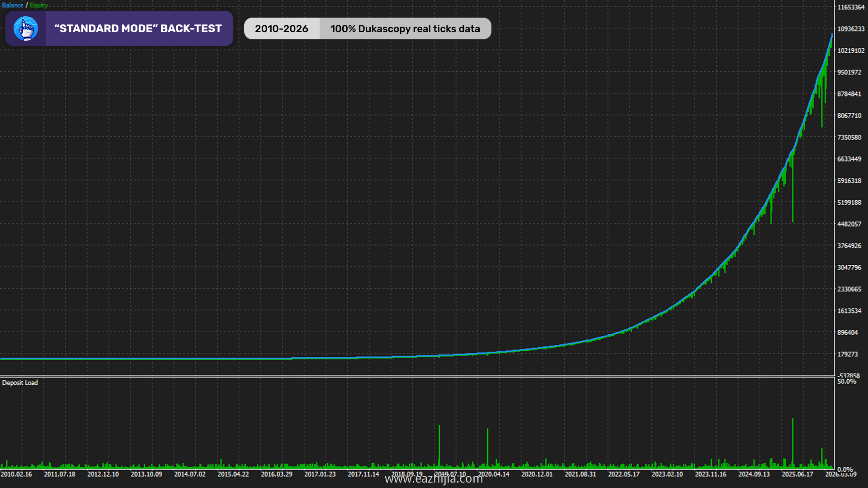
Task: Click the pointing hand logo icon
Action: pyautogui.click(x=26, y=28)
